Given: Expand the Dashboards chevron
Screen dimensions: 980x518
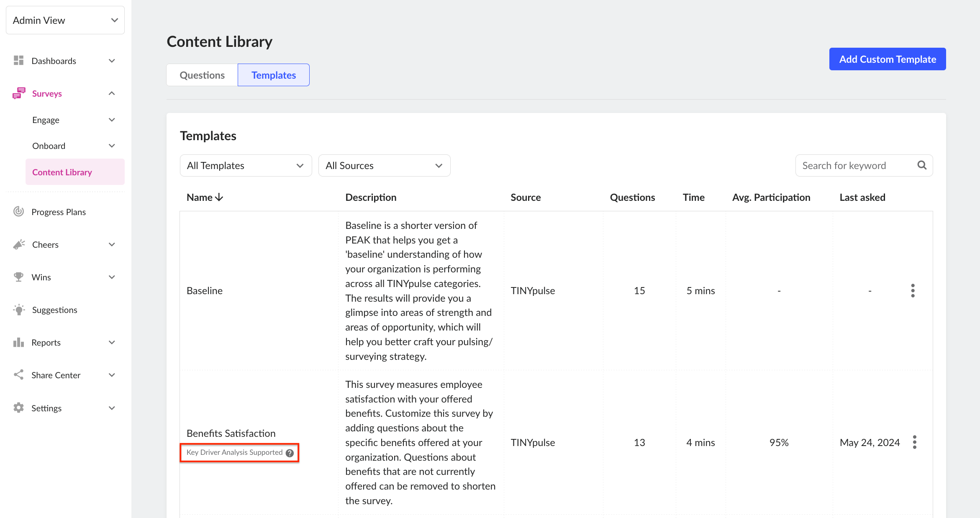Looking at the screenshot, I should point(112,61).
